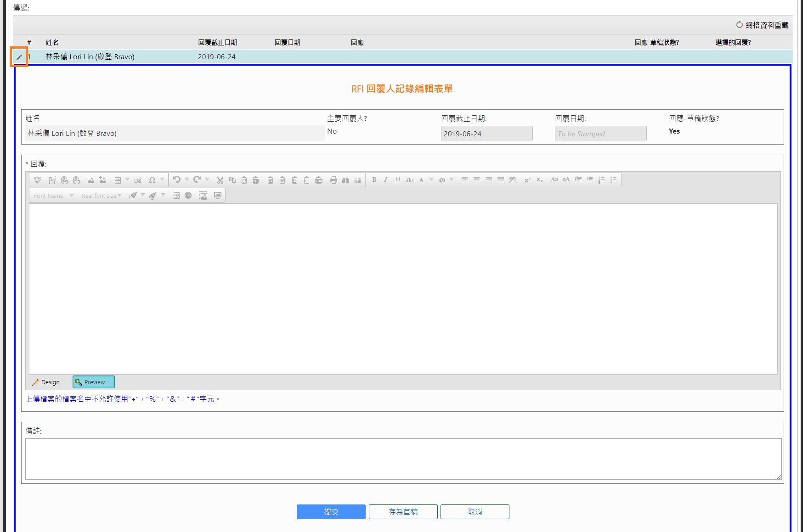Image resolution: width=808 pixels, height=532 pixels.
Task: Click the scissors cut icon
Action: pyautogui.click(x=220, y=180)
